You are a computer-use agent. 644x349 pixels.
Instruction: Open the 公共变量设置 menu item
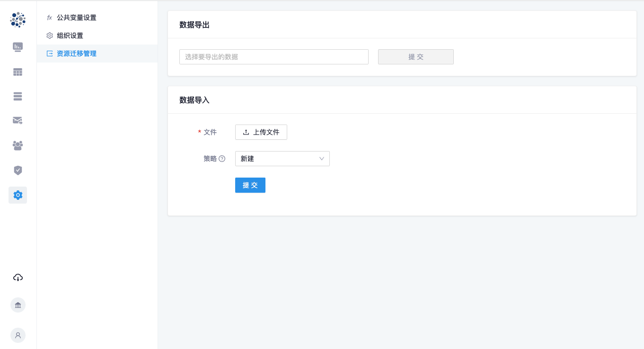coord(76,18)
